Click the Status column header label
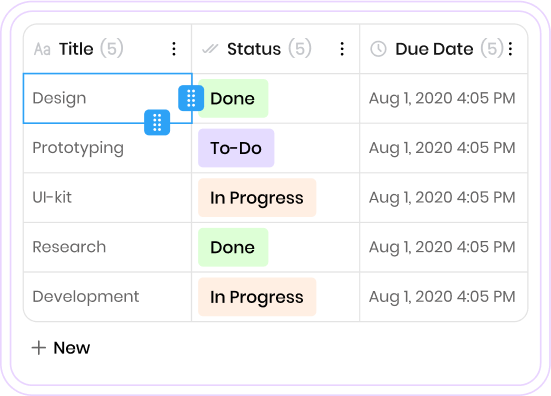The width and height of the screenshot is (551, 396). [254, 49]
